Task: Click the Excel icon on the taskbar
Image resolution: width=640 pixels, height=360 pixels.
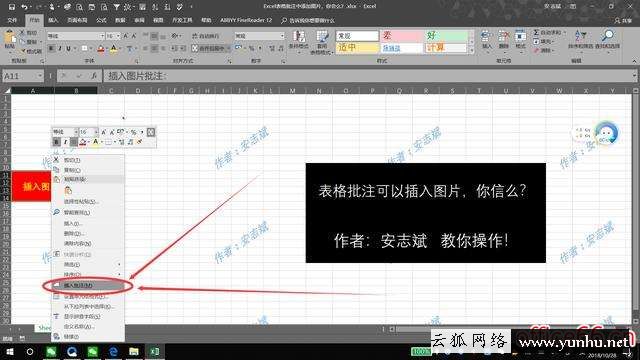Action: click(154, 351)
